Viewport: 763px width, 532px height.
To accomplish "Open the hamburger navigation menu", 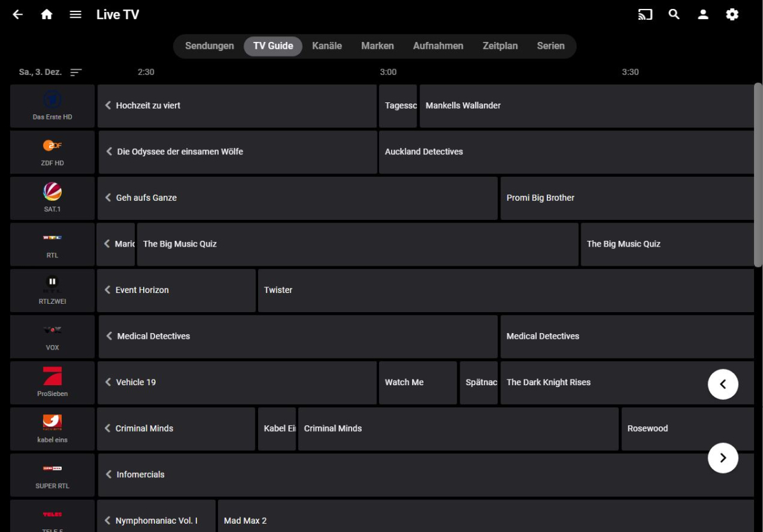I will pos(75,14).
